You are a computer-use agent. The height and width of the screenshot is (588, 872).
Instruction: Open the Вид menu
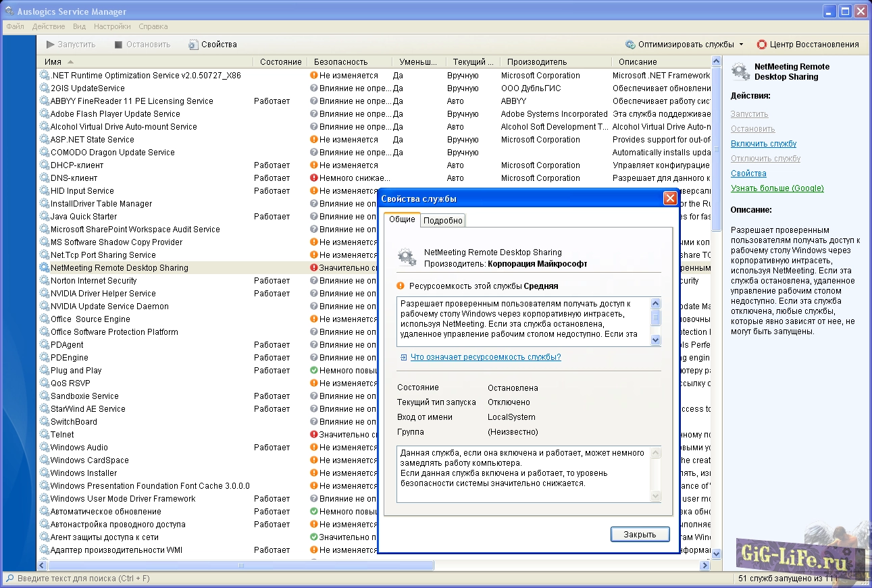(x=79, y=26)
